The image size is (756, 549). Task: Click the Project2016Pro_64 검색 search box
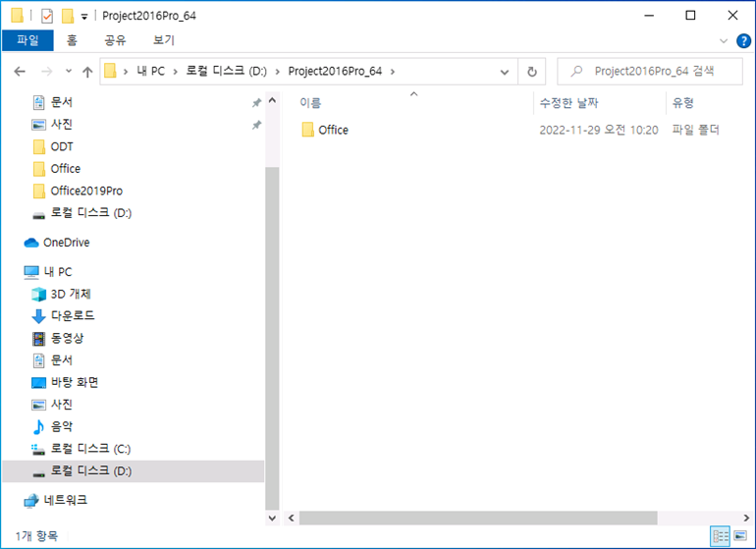click(650, 72)
